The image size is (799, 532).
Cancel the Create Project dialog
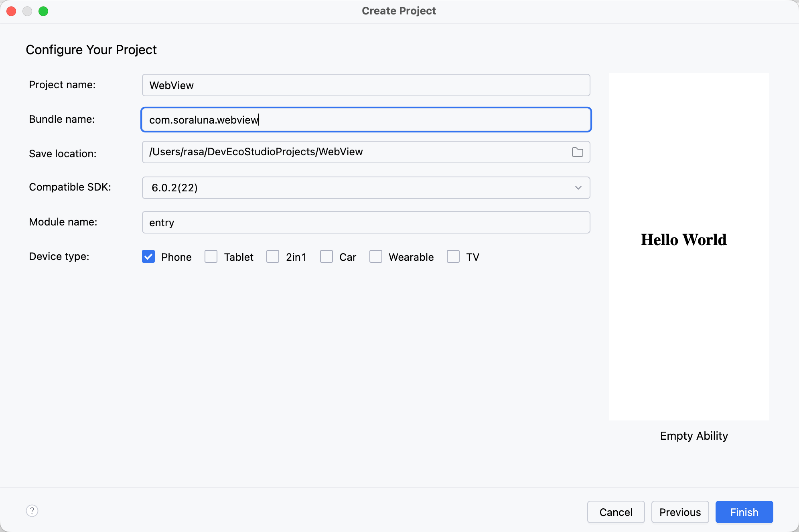coord(616,512)
